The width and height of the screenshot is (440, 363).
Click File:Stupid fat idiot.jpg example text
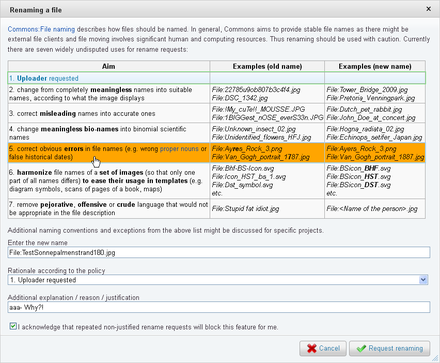tap(245, 209)
